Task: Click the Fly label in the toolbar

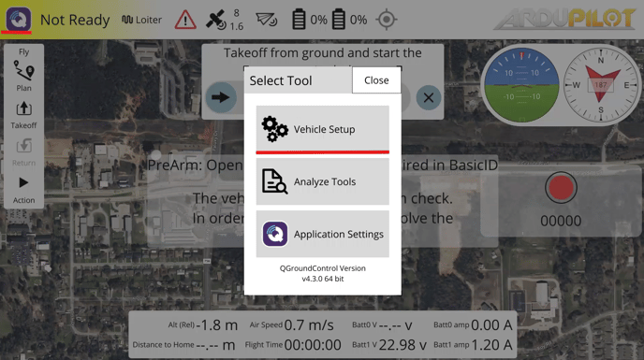Action: (23, 51)
